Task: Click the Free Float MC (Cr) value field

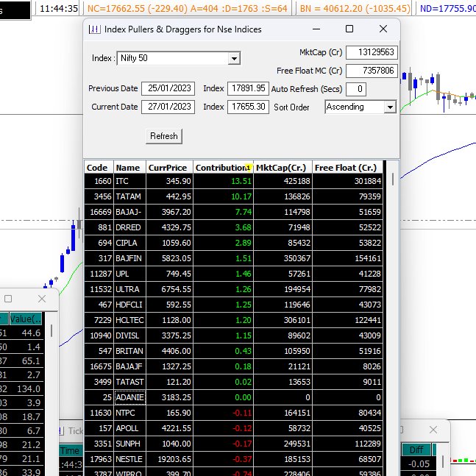Action: [x=372, y=71]
